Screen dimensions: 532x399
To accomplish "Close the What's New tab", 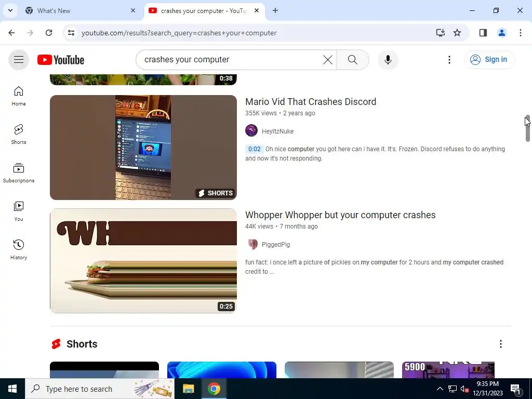I will click(x=133, y=10).
